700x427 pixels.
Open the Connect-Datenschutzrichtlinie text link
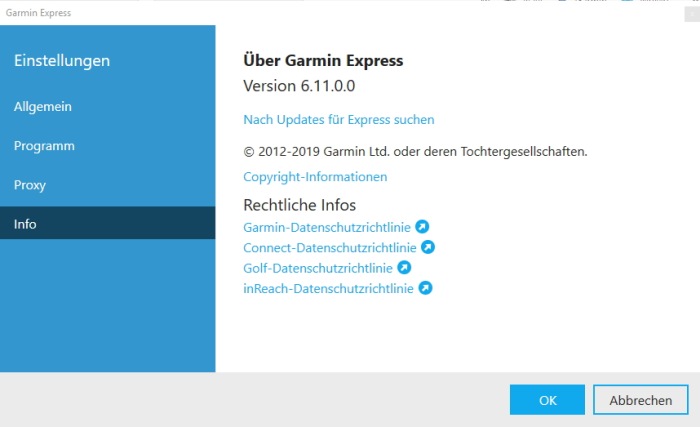tap(330, 247)
